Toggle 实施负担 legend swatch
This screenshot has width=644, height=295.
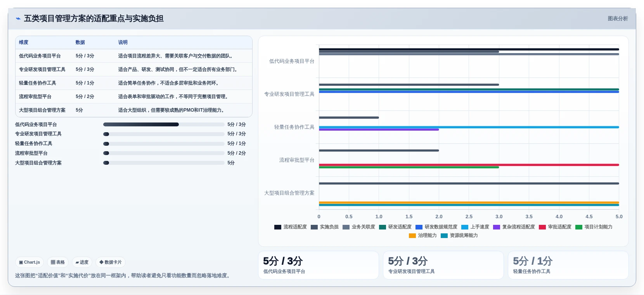click(314, 227)
